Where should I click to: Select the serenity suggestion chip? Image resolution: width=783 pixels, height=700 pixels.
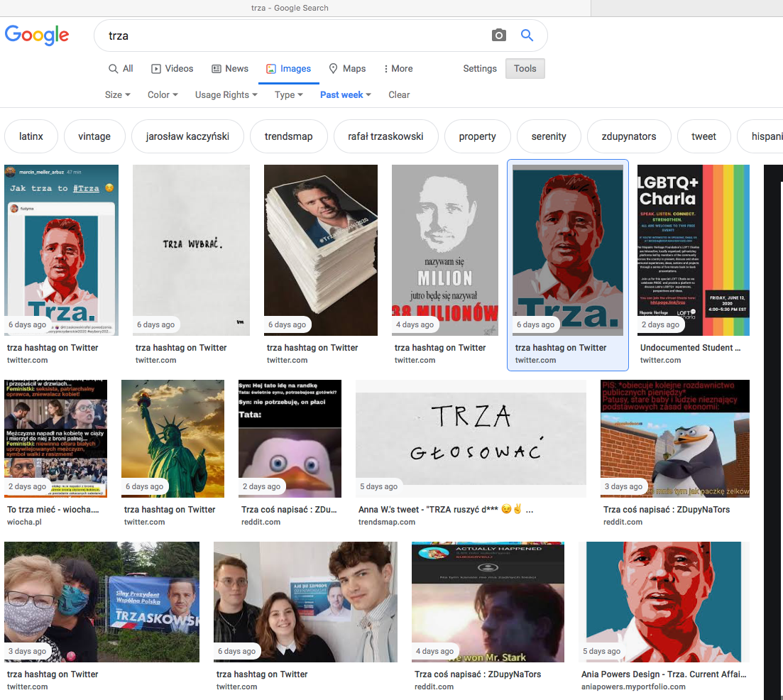(549, 136)
